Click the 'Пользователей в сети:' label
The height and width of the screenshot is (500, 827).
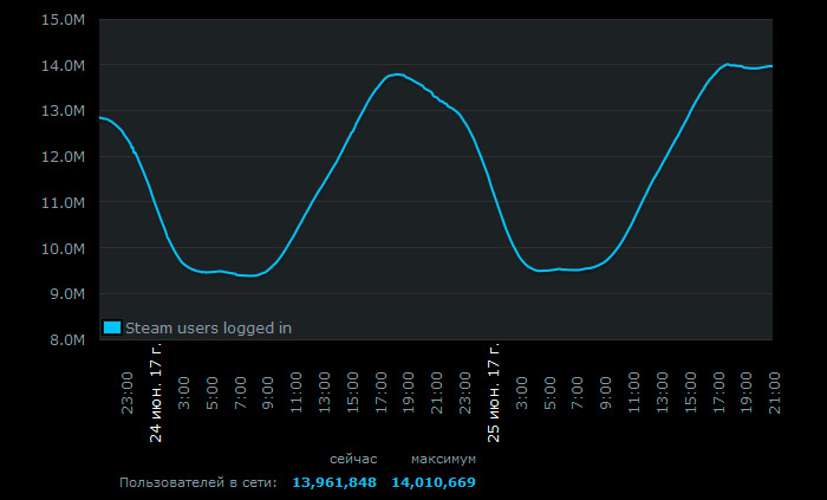[x=198, y=483]
